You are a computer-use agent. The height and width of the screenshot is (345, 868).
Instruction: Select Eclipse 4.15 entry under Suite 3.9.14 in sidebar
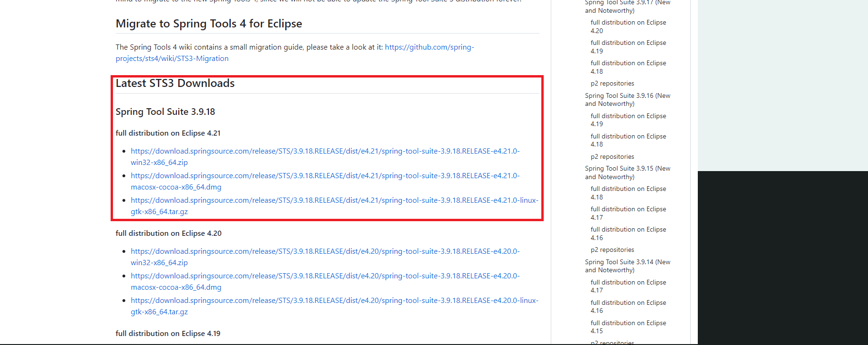[628, 327]
